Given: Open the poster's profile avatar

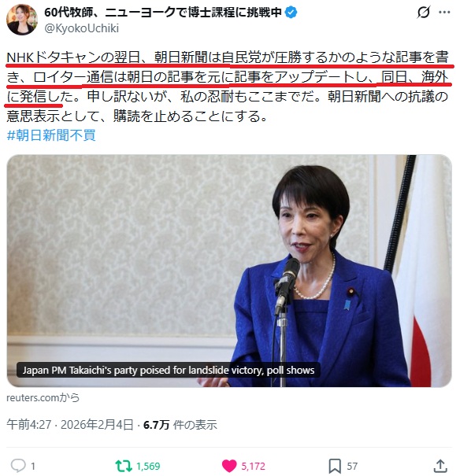Looking at the screenshot, I should [21, 20].
